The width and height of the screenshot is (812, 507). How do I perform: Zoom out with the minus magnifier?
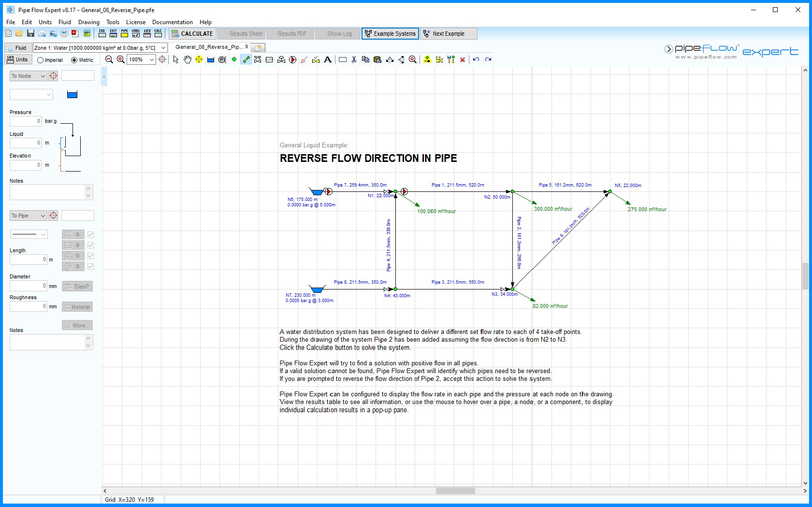tap(109, 59)
